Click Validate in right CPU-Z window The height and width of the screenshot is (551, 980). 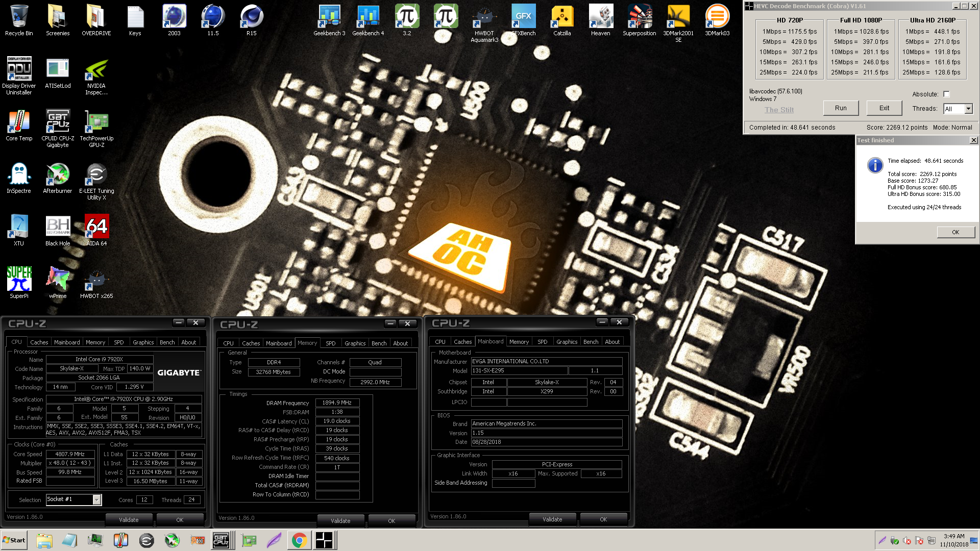pos(552,519)
